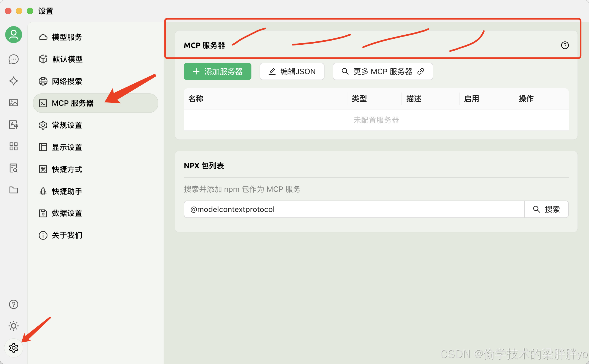Click the settings gear at bottom left
Image resolution: width=589 pixels, height=364 pixels.
tap(14, 348)
